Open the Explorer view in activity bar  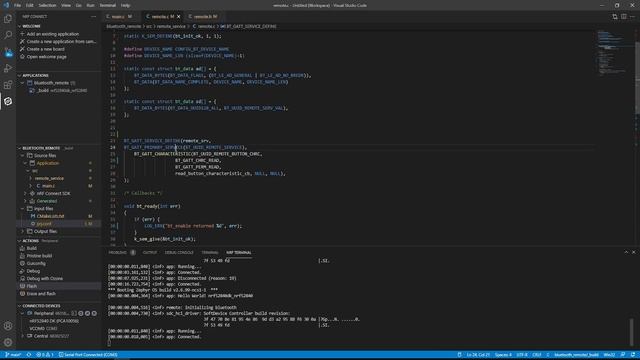[x=8, y=19]
